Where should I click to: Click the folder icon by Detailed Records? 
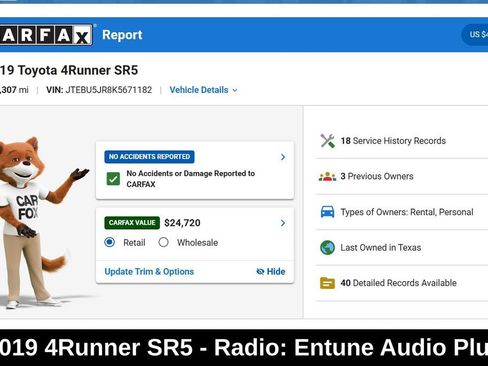(x=327, y=283)
